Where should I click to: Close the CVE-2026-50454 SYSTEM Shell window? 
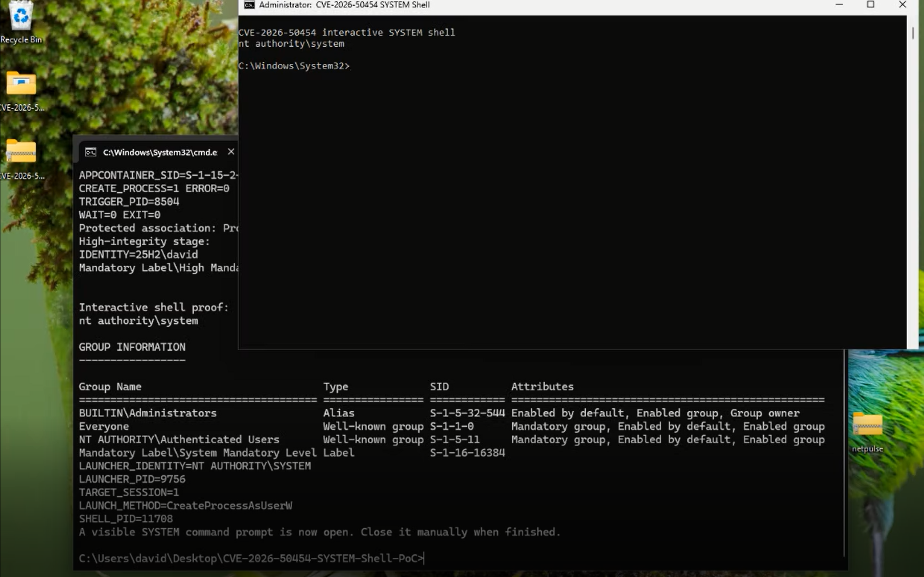tap(902, 5)
